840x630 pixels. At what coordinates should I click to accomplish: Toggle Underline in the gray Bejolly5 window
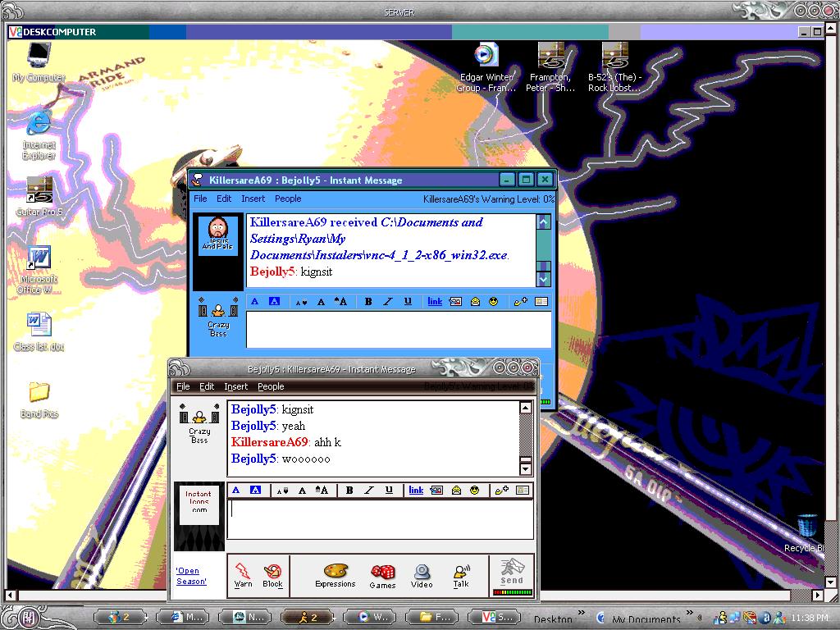point(389,491)
